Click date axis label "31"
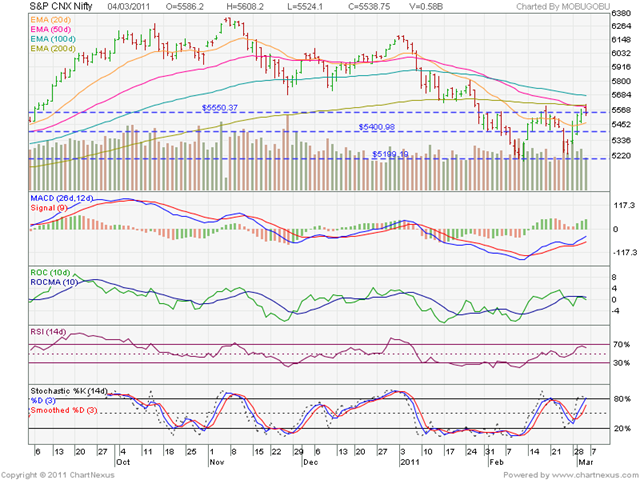Viewport: 640px width, 480px height. tap(490, 452)
